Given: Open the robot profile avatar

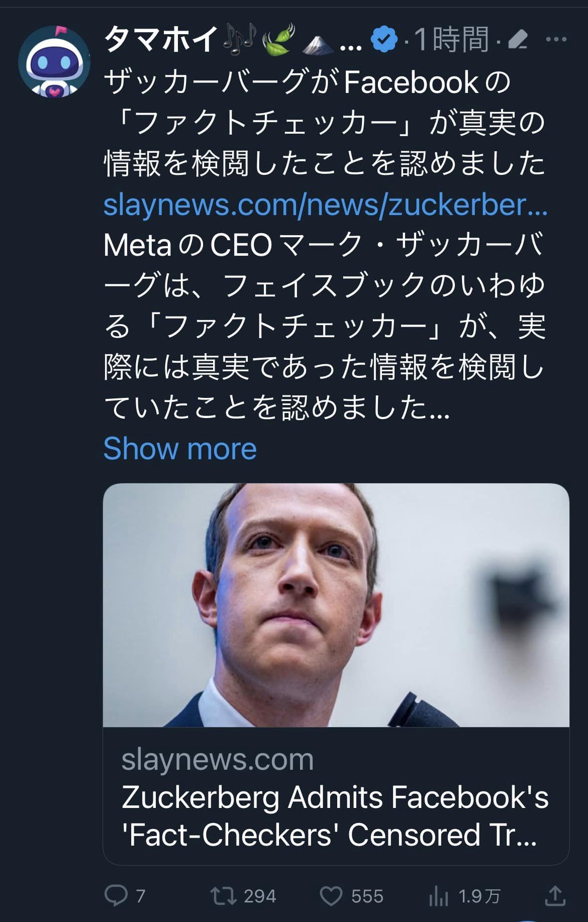Looking at the screenshot, I should (54, 62).
